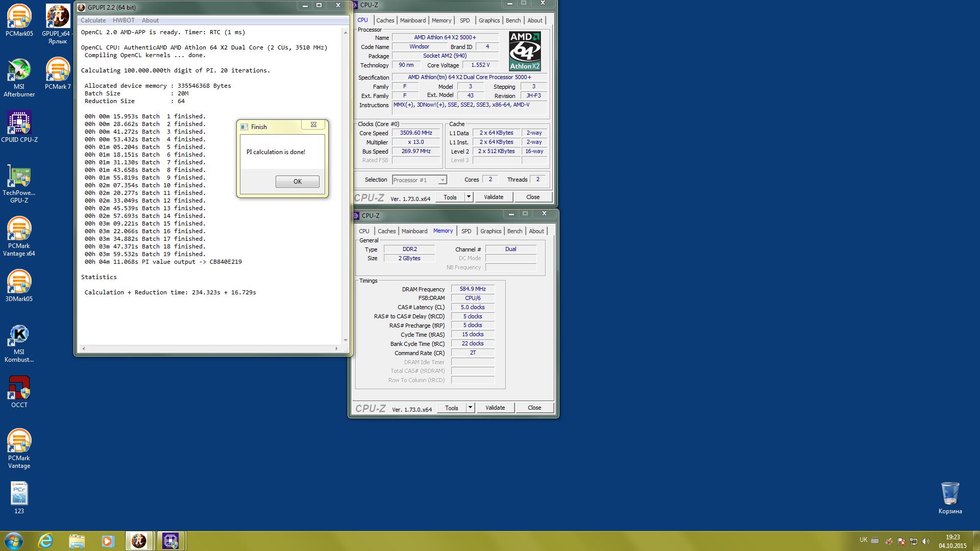980x551 pixels.
Task: Open Windows Explorer from the taskbar
Action: 77,541
